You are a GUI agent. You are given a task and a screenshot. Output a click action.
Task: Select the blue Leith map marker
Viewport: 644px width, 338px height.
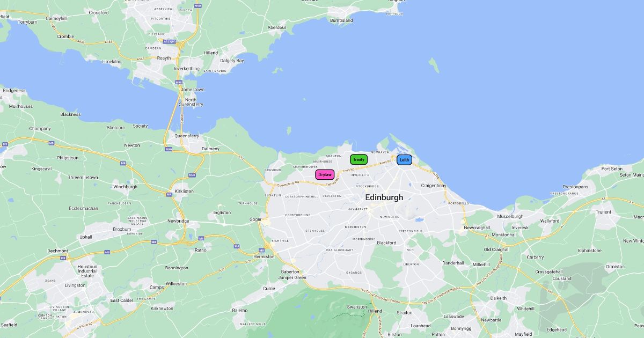pyautogui.click(x=405, y=160)
